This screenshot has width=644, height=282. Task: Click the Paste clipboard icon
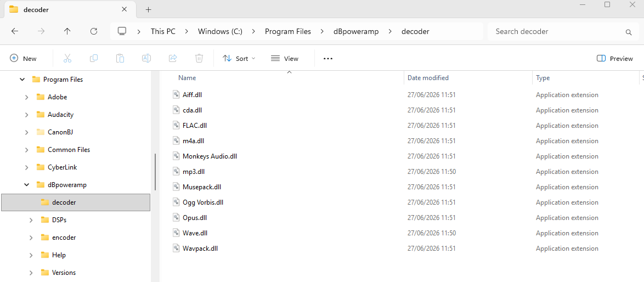tap(120, 58)
